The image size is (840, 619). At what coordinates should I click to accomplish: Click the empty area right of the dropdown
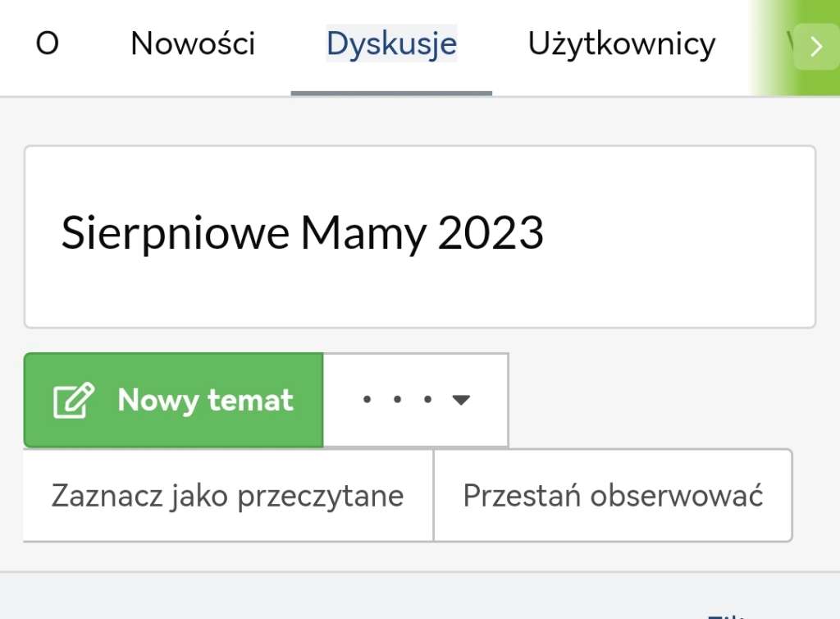(x=656, y=401)
